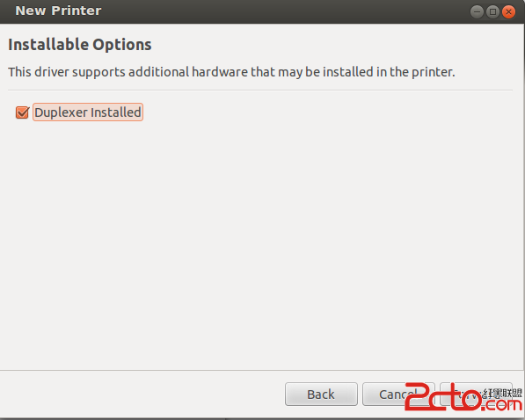Click the red 2cto logo watermark
The image size is (525, 420).
tap(463, 397)
